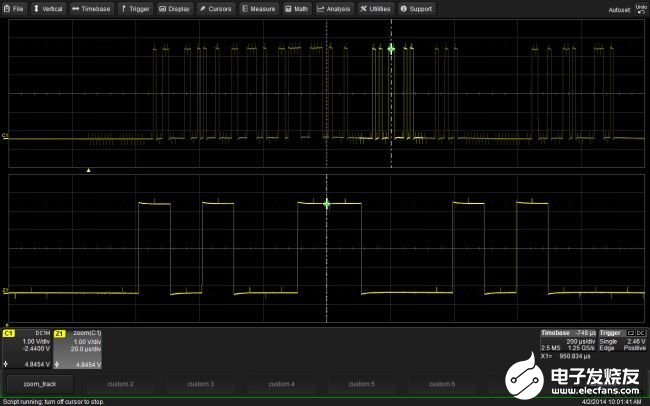
Task: Open the Analysis menu
Action: point(334,9)
